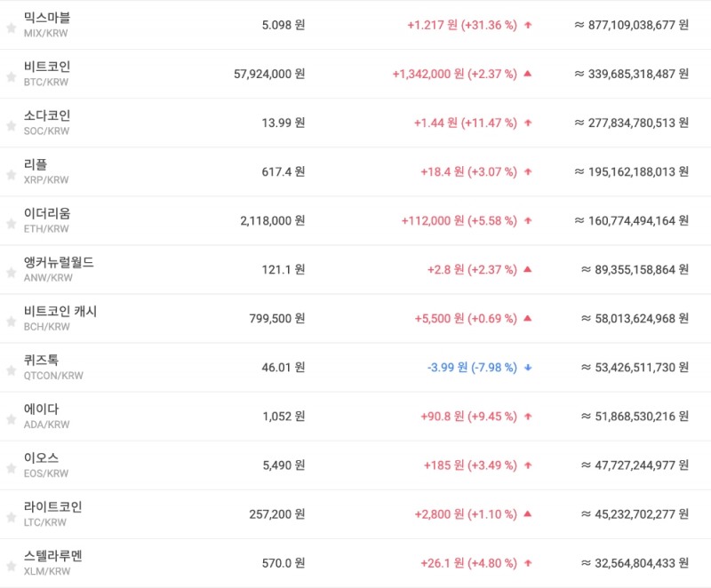Click the price 5.098 원
Viewport: 711px width, 588px height.
tap(284, 25)
